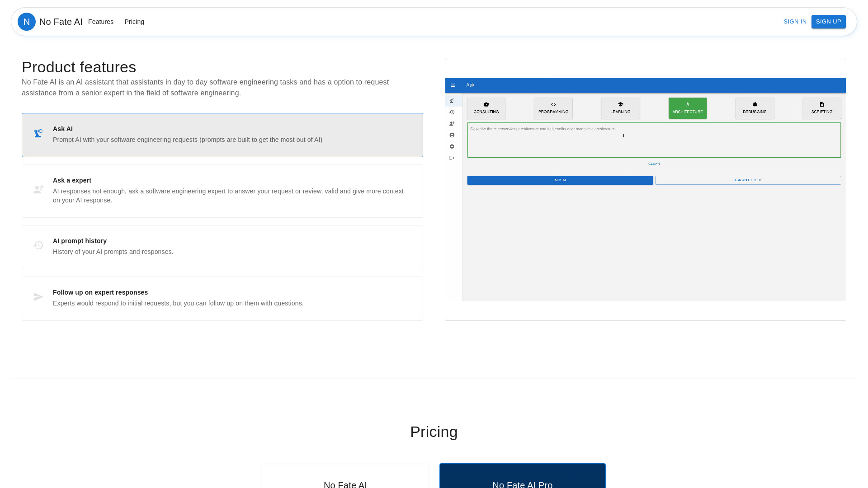Click the Pricing navigation menu item
The width and height of the screenshot is (868, 488).
pos(134,21)
